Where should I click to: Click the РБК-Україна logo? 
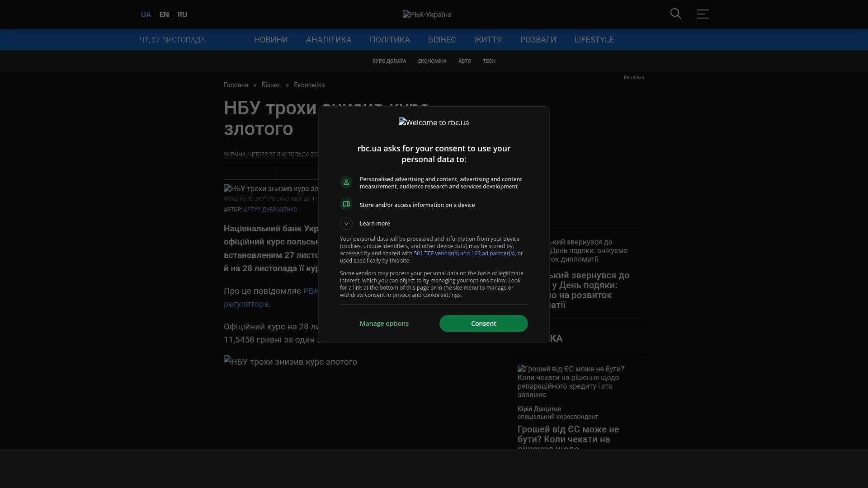pyautogui.click(x=427, y=14)
